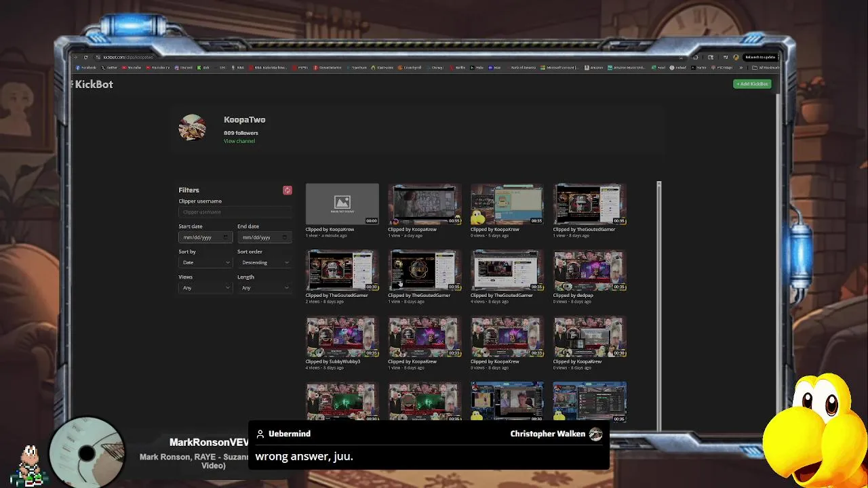Click the 'wrong answer, juu.' chat message
This screenshot has height=488, width=868.
point(304,456)
